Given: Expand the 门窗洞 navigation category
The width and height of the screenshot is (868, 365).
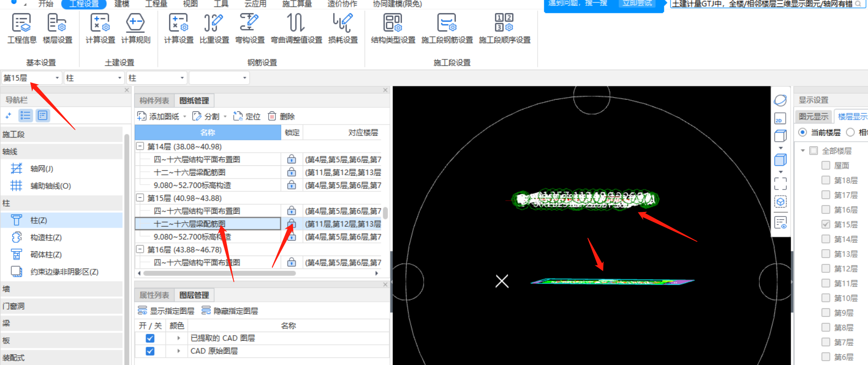Looking at the screenshot, I should [x=61, y=306].
